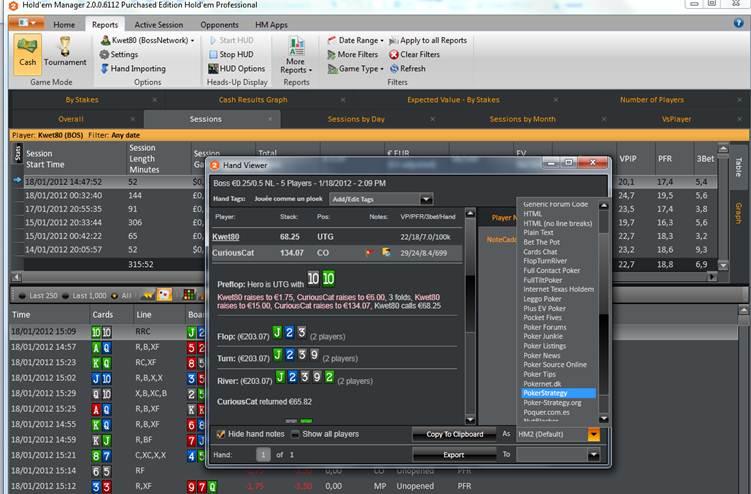751x494 pixels.
Task: Click the Export button
Action: coord(454,455)
